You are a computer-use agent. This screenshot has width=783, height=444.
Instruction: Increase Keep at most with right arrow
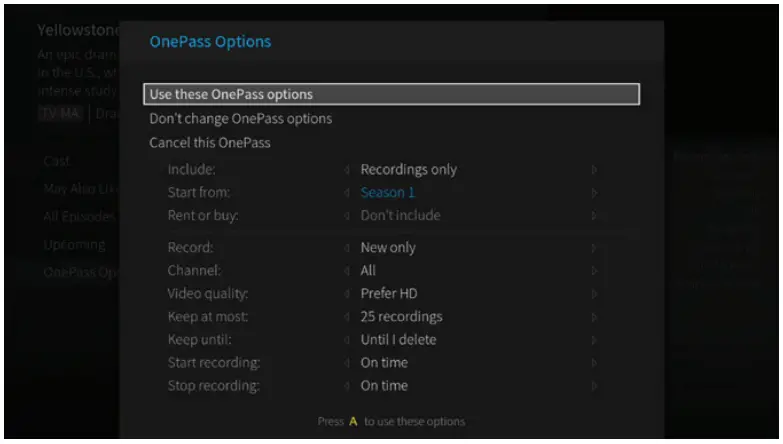594,317
